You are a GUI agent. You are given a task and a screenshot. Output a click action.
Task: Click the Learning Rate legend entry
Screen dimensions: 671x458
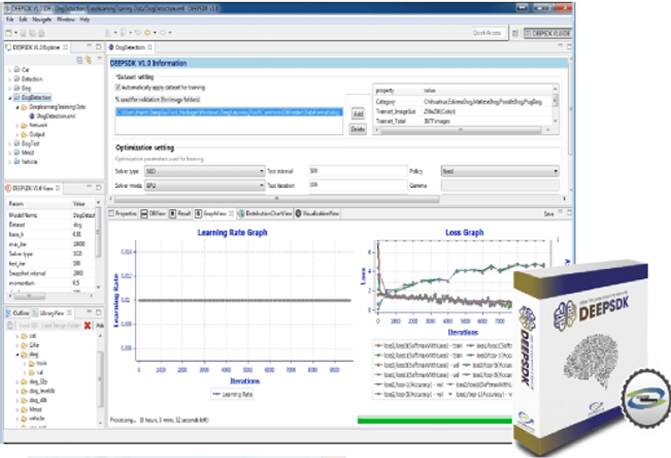pos(232,394)
